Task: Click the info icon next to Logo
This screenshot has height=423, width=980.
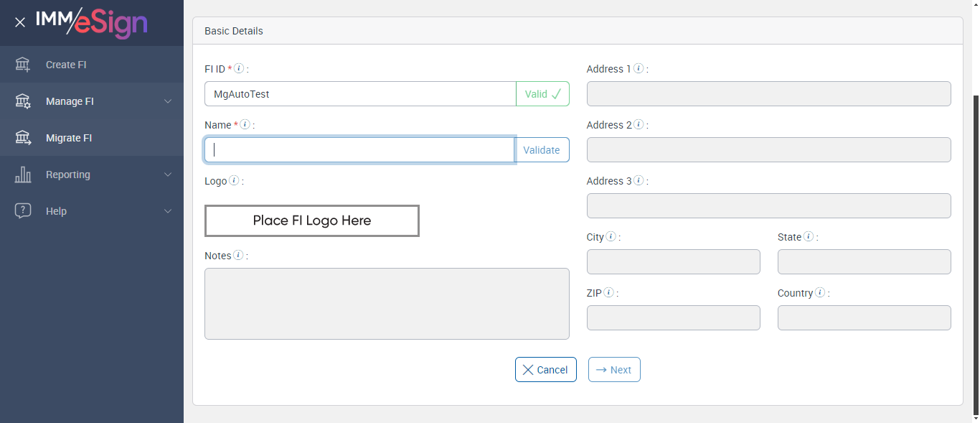Action: pyautogui.click(x=234, y=181)
